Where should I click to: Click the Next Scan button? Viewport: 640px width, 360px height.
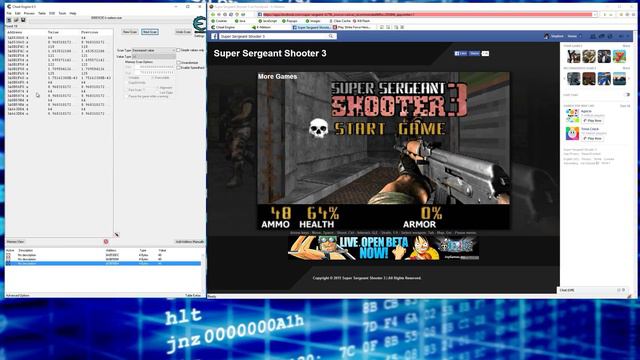click(x=150, y=32)
